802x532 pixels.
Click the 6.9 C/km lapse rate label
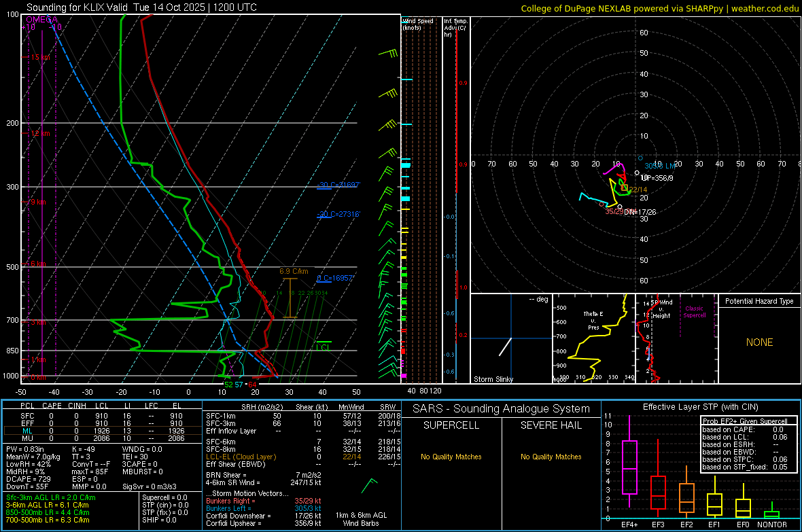pyautogui.click(x=294, y=271)
